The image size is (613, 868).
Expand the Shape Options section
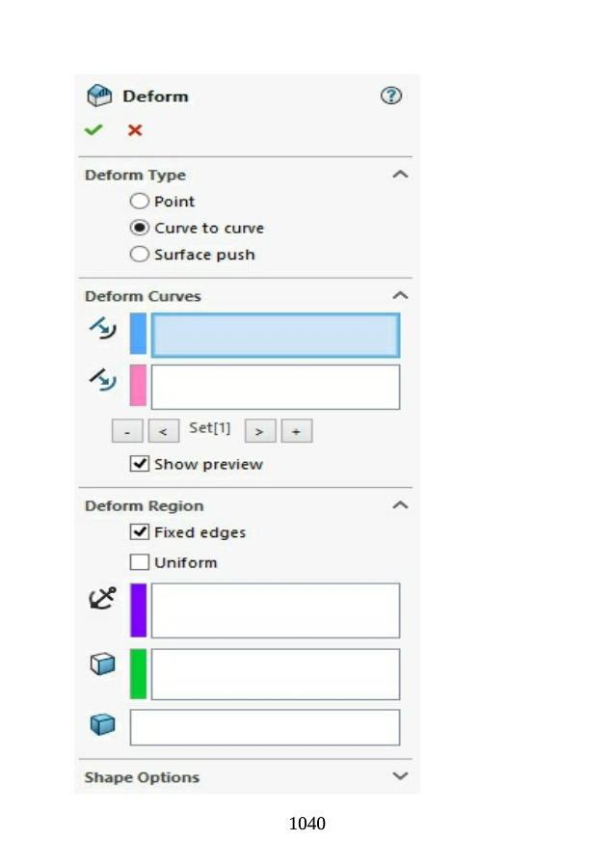400,776
